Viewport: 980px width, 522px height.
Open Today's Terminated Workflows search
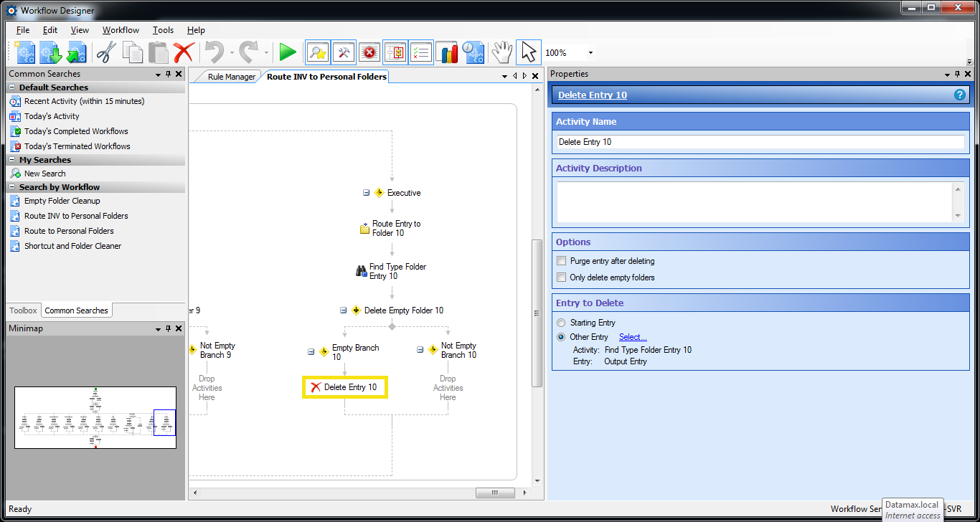tap(77, 146)
